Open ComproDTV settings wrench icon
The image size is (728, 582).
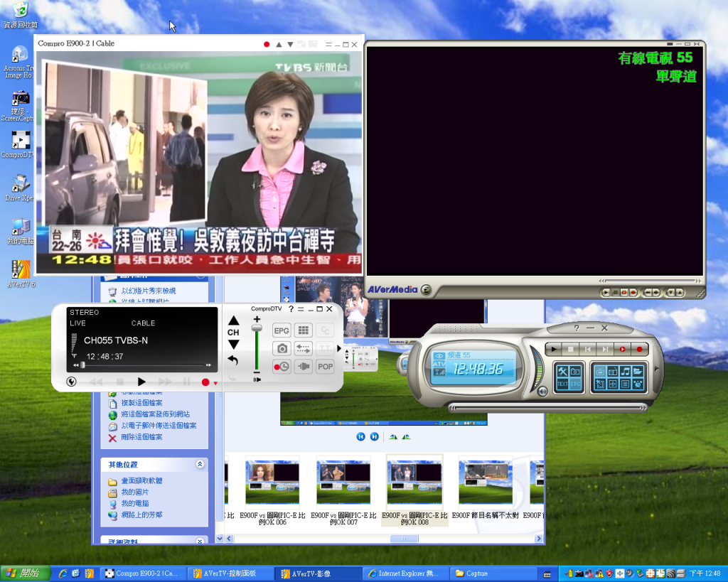72,382
